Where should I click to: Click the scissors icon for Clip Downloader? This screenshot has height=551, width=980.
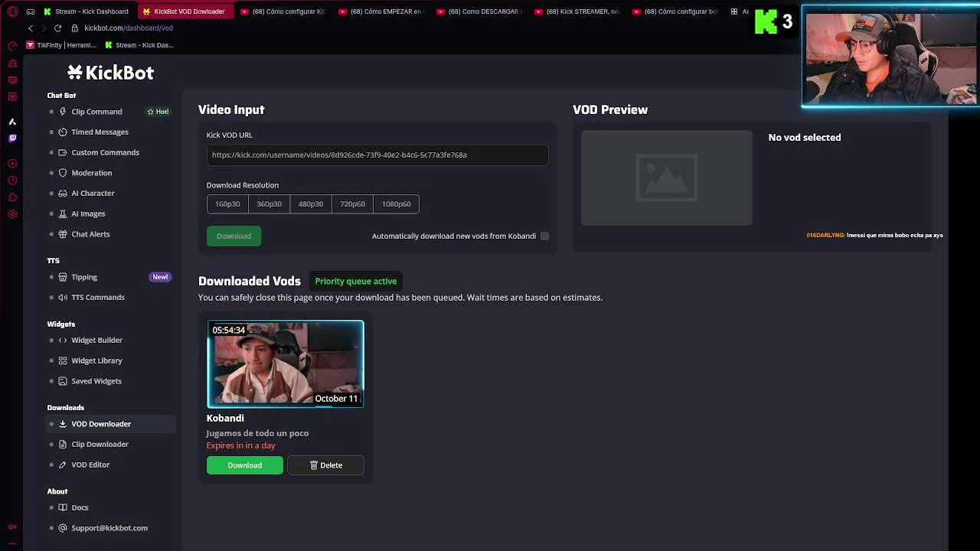63,445
